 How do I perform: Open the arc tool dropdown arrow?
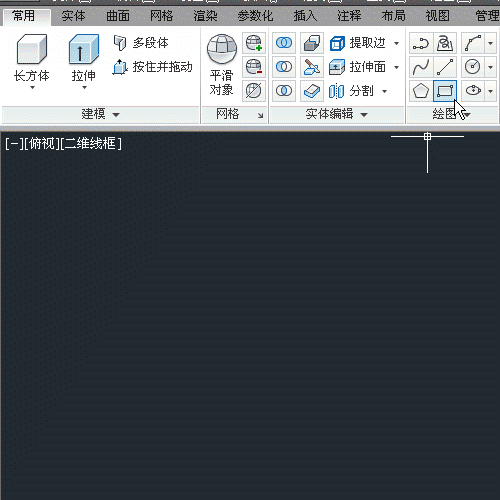coord(490,43)
